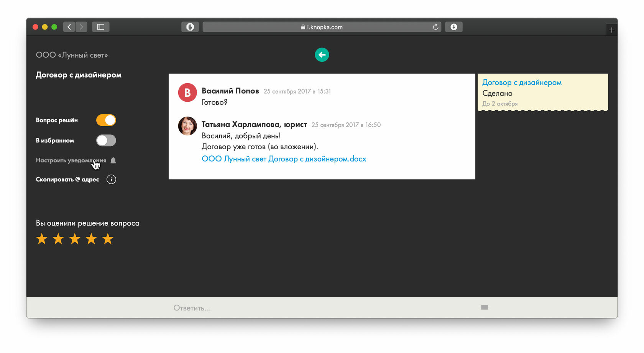Click 'Вы оценили решение вопроса' label
Viewport: 644px width, 353px height.
click(88, 223)
